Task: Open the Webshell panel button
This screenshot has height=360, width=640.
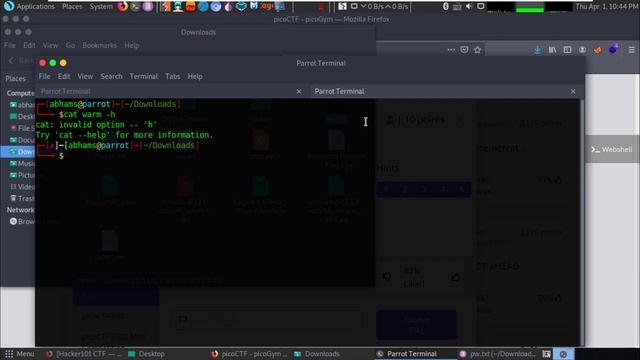Action: pyautogui.click(x=612, y=149)
